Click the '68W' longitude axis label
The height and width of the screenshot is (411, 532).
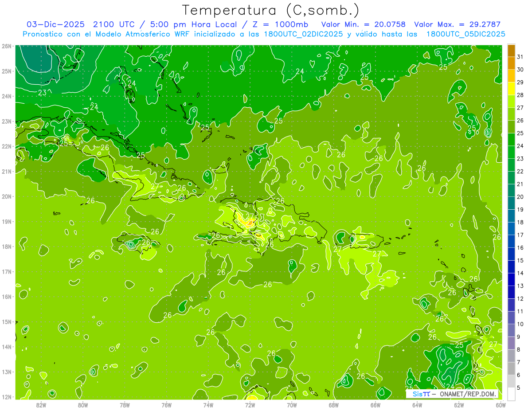pos(334,405)
